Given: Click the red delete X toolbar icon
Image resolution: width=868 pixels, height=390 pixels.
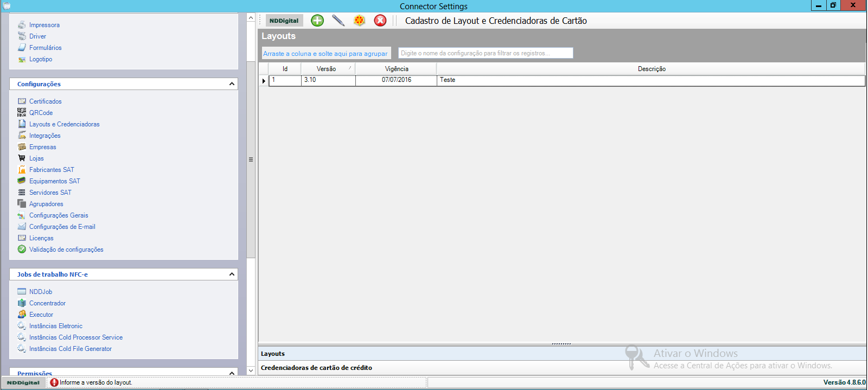Looking at the screenshot, I should click(x=380, y=21).
